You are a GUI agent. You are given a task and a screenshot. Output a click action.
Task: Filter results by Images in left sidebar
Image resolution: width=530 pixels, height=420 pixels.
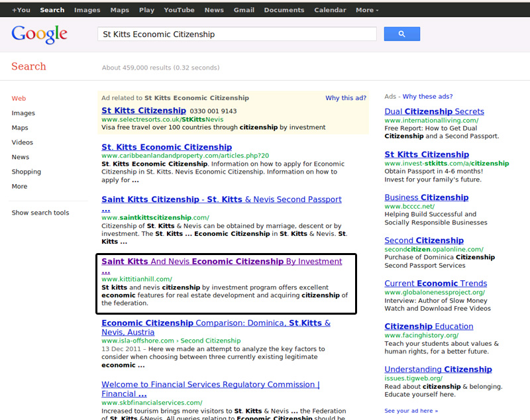point(23,113)
